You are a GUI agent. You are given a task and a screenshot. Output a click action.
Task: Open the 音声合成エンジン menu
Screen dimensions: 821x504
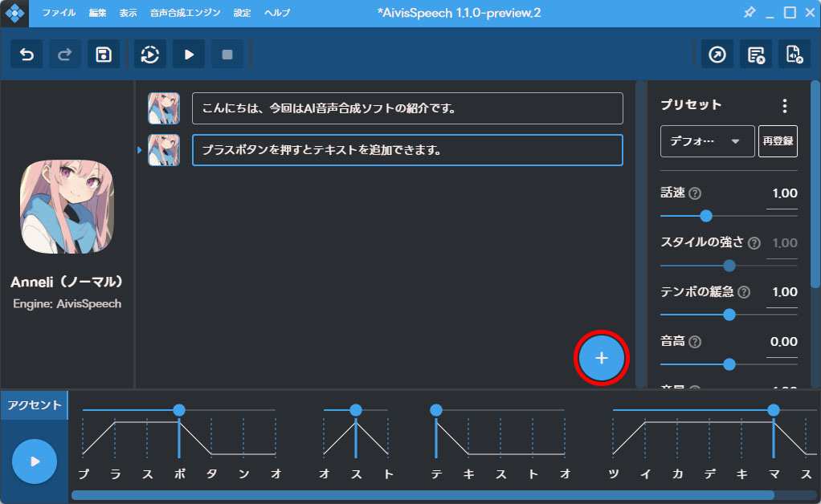pos(185,13)
